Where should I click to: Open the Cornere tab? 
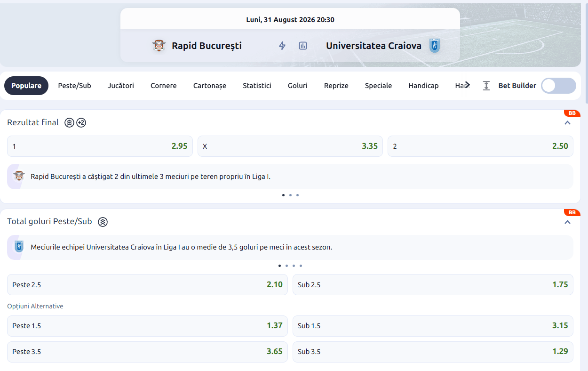tap(164, 86)
